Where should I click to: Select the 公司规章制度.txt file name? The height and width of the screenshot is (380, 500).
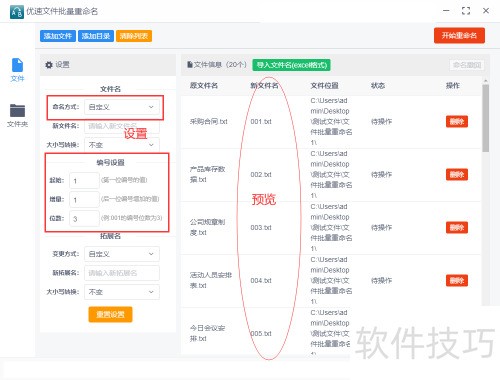coord(207,227)
